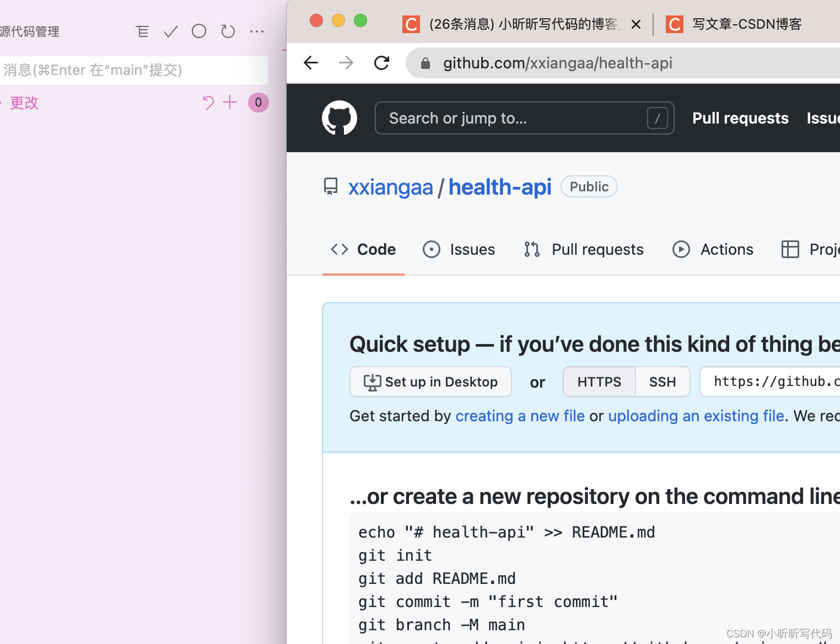Click the refresh icon in source control header
Screen dimensions: 840x644
tap(228, 31)
